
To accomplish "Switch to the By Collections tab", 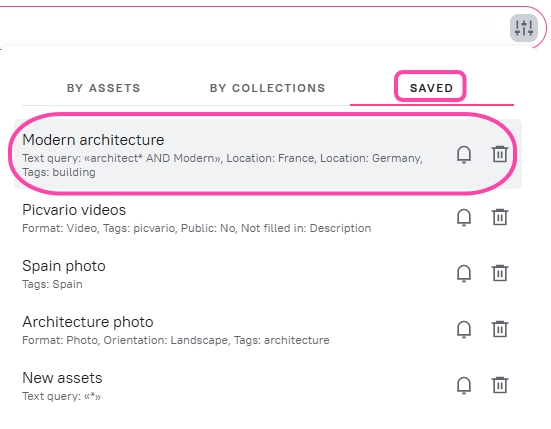I will click(x=268, y=88).
